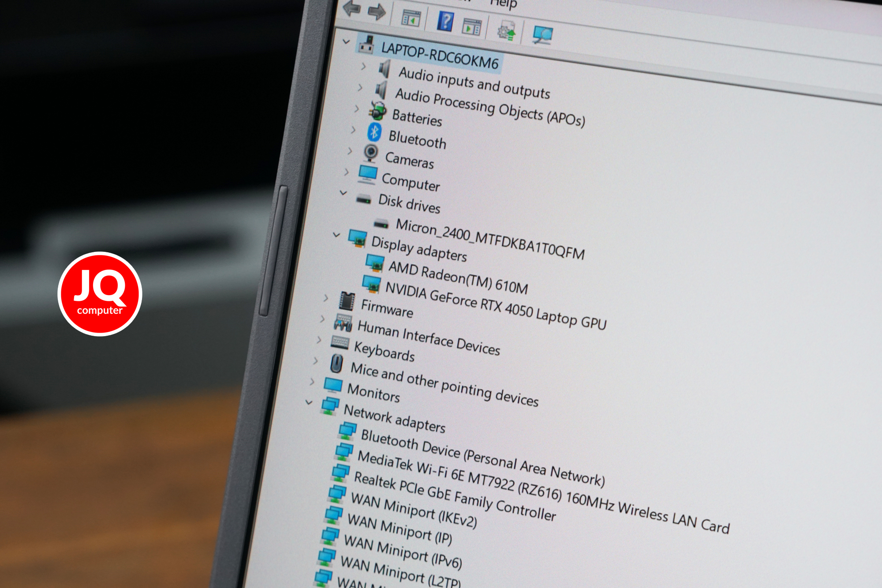The width and height of the screenshot is (882, 588).
Task: Click the Disk drives category icon
Action: (364, 199)
